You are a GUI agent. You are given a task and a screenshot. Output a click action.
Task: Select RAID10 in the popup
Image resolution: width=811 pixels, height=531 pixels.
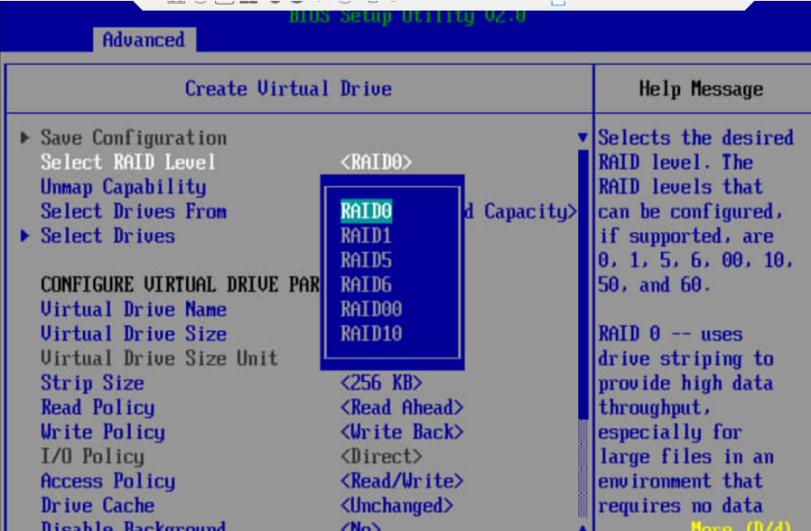coord(371,334)
